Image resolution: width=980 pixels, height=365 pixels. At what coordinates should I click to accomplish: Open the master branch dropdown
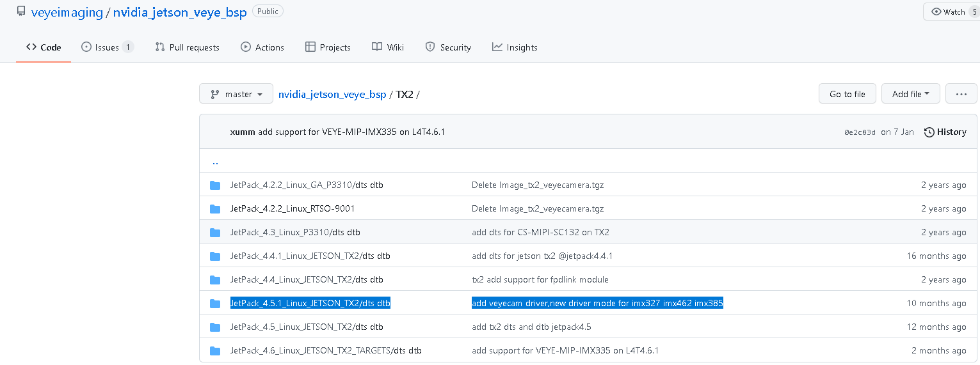tap(236, 94)
